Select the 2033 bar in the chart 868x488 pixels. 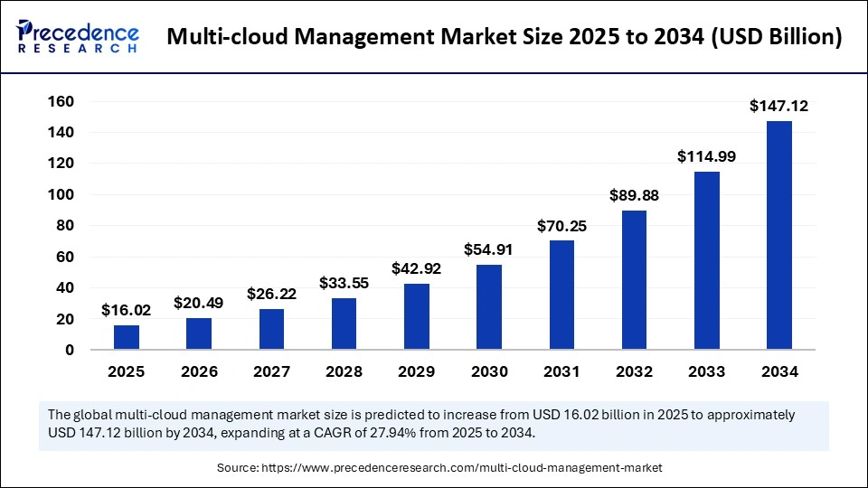(x=707, y=260)
